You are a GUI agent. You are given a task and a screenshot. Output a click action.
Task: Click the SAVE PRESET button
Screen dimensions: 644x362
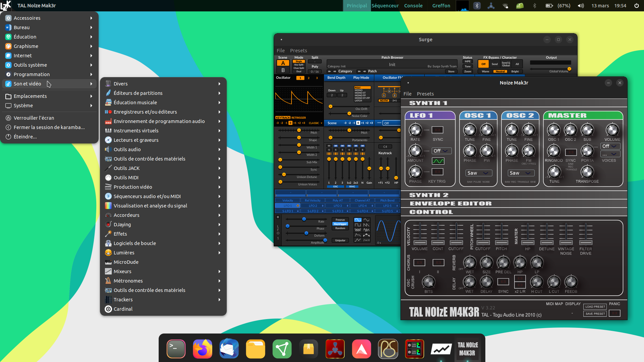pos(595,314)
